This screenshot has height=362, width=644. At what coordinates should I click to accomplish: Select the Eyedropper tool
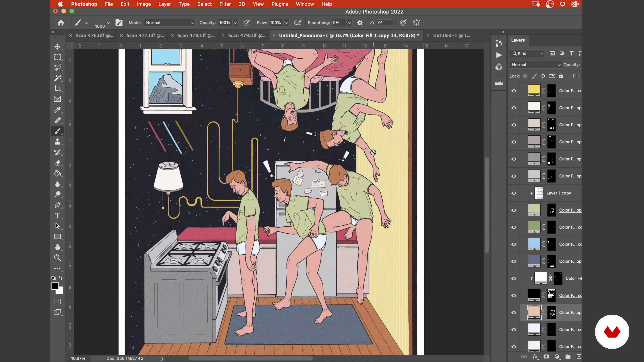point(58,110)
